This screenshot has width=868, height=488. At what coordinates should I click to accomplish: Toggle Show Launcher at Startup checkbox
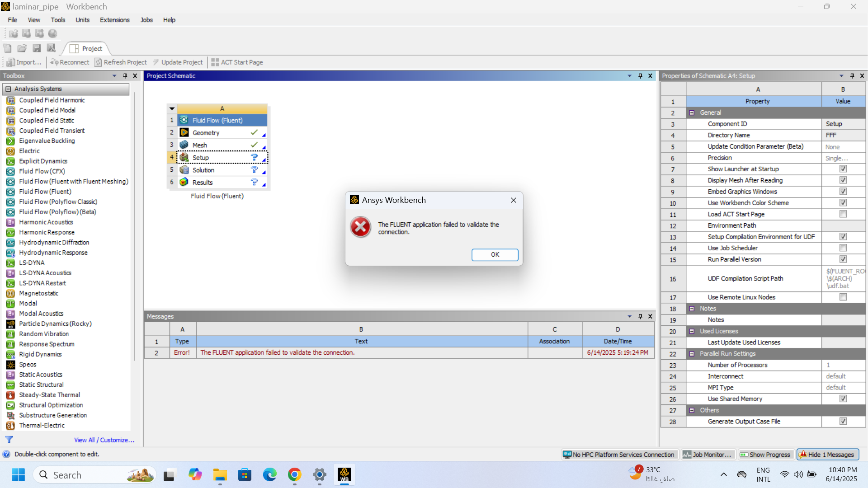pos(843,169)
